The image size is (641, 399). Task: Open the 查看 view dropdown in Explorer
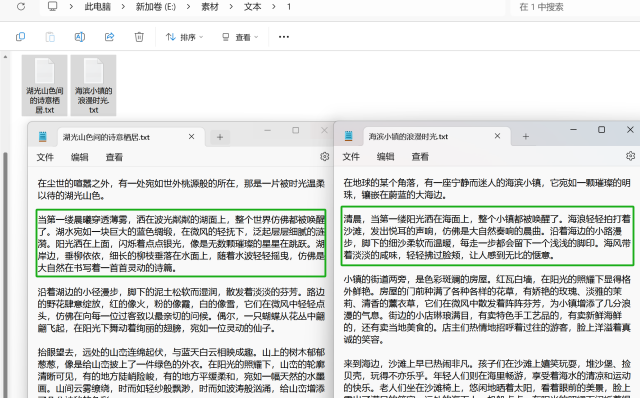coord(240,37)
